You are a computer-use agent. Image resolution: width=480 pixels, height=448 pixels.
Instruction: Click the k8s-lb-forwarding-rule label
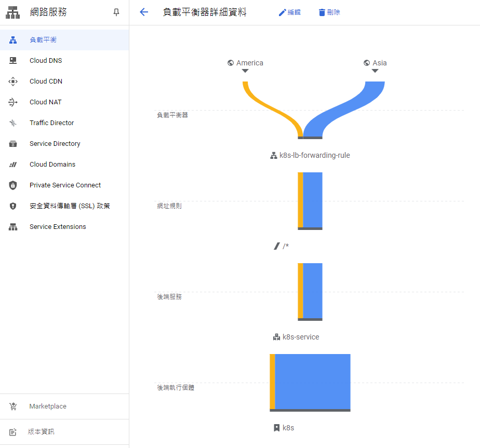coord(314,155)
